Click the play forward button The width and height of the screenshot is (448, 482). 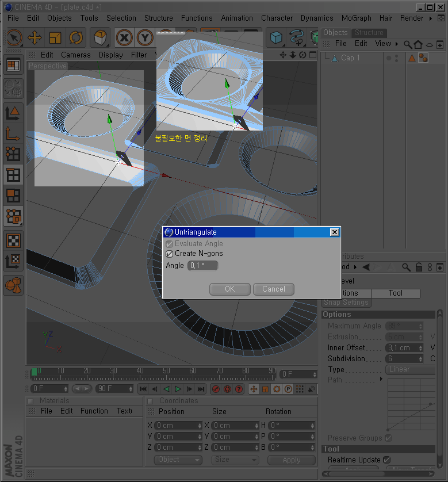(178, 389)
